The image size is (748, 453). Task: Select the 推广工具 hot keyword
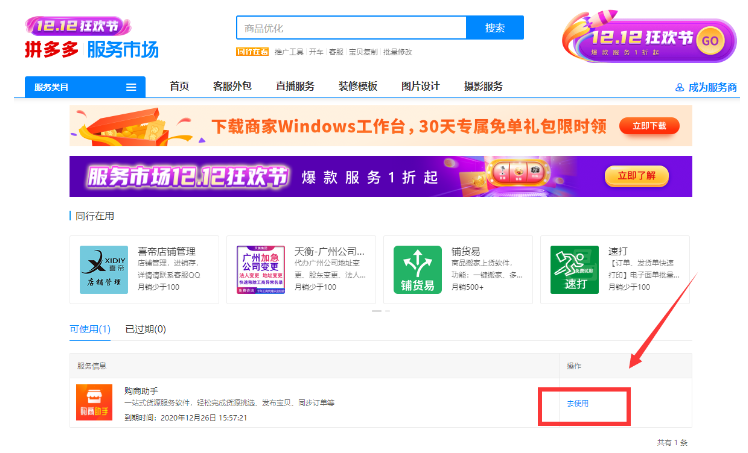tap(289, 52)
